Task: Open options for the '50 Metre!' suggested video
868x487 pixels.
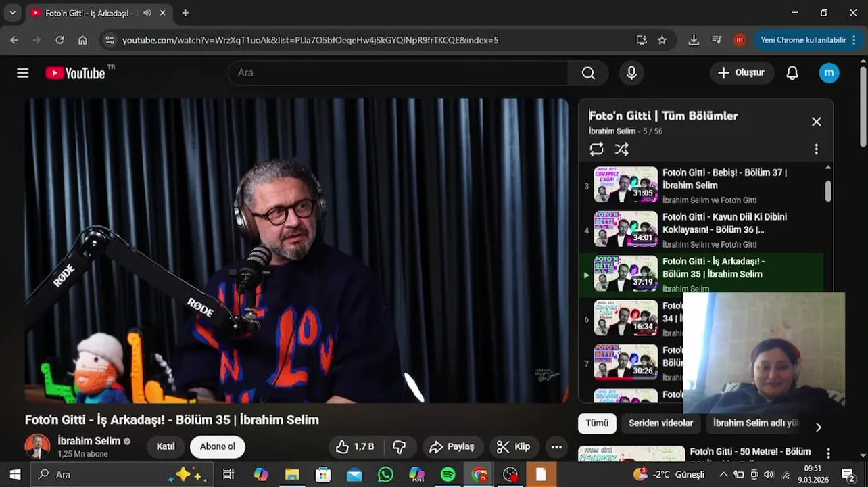Action: click(x=828, y=453)
